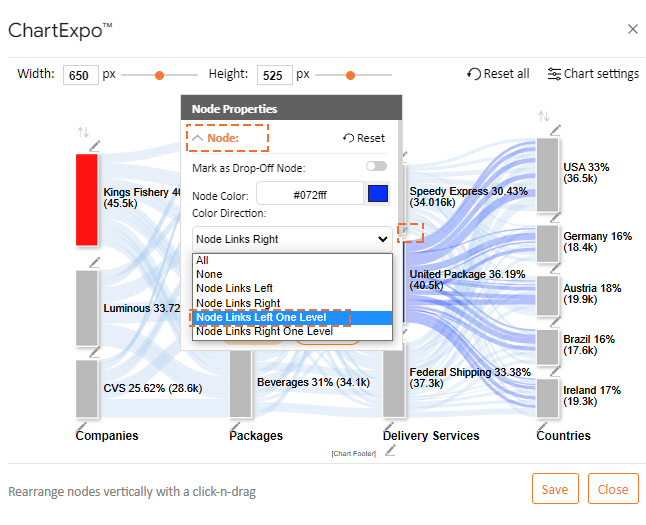Click the Node Color hex field

coord(310,194)
